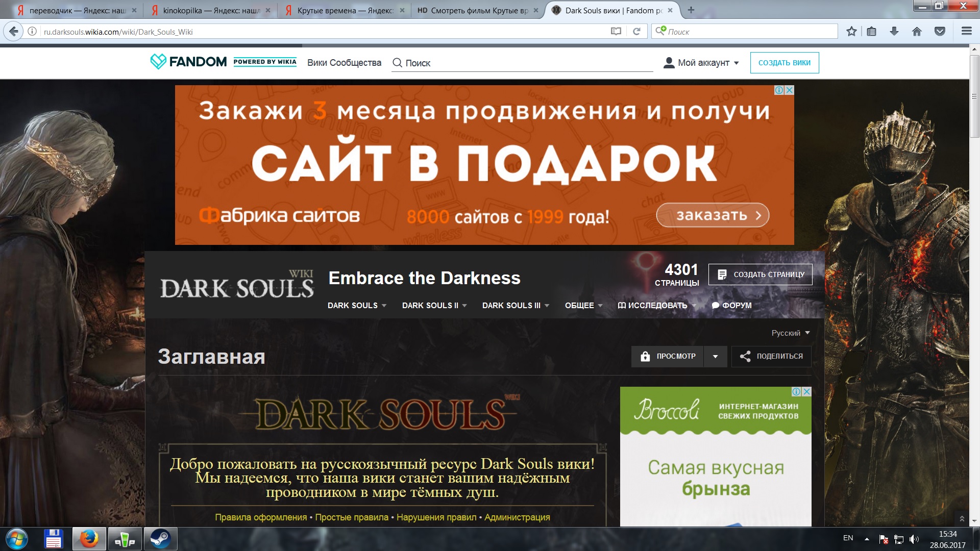This screenshot has height=551, width=980.
Task: Open Вики Сообщества link
Action: click(x=344, y=63)
